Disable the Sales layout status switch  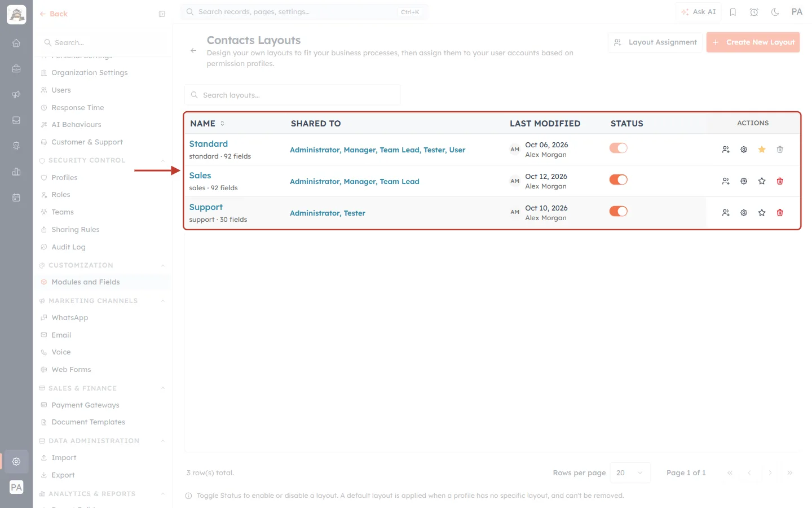619,179
